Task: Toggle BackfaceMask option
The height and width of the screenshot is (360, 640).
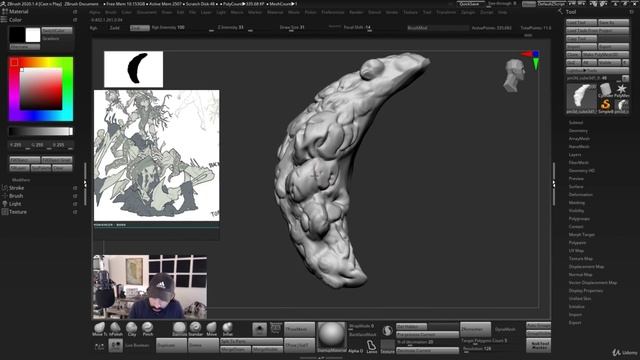Action: pyautogui.click(x=363, y=334)
